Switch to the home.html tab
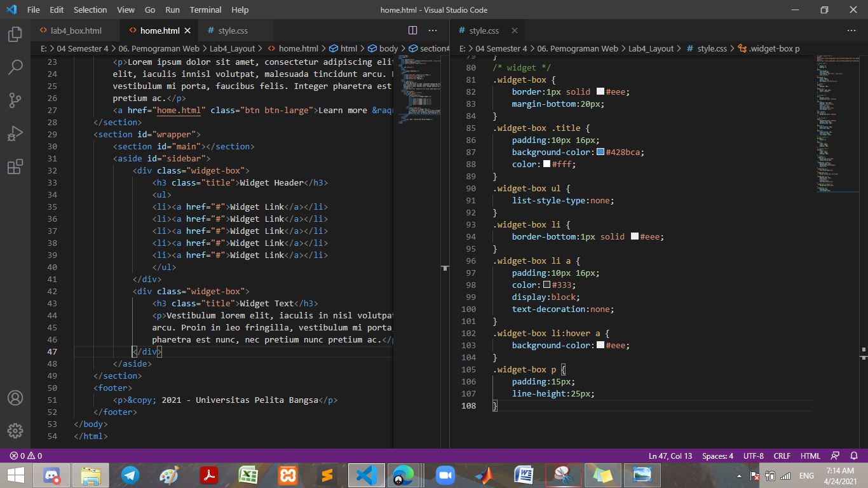The height and width of the screenshot is (488, 868). 159,30
